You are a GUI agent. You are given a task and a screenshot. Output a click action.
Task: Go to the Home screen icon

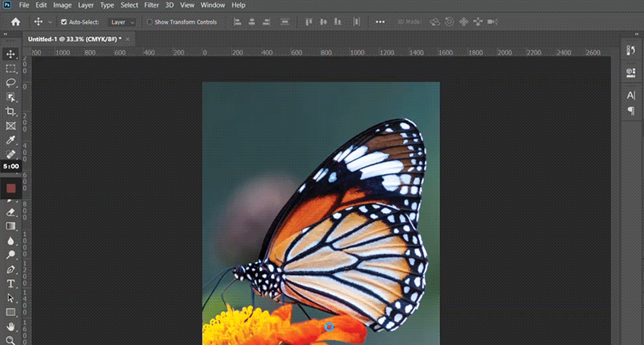(x=16, y=22)
